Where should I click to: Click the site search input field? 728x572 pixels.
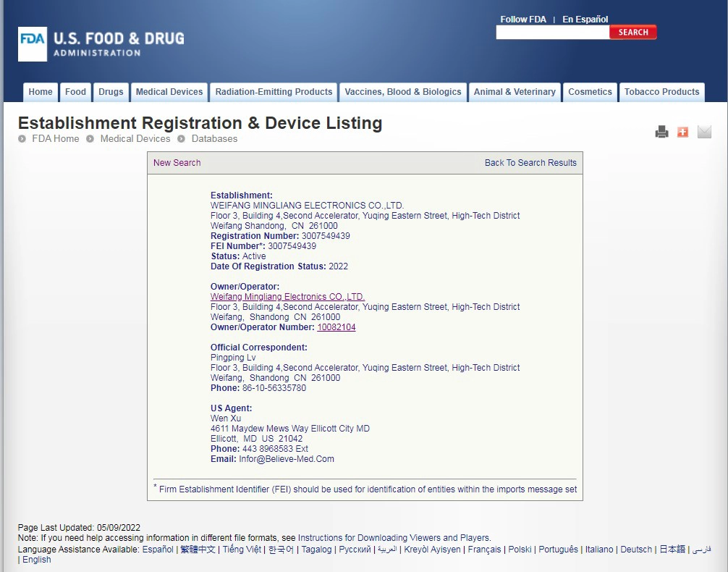tap(552, 32)
